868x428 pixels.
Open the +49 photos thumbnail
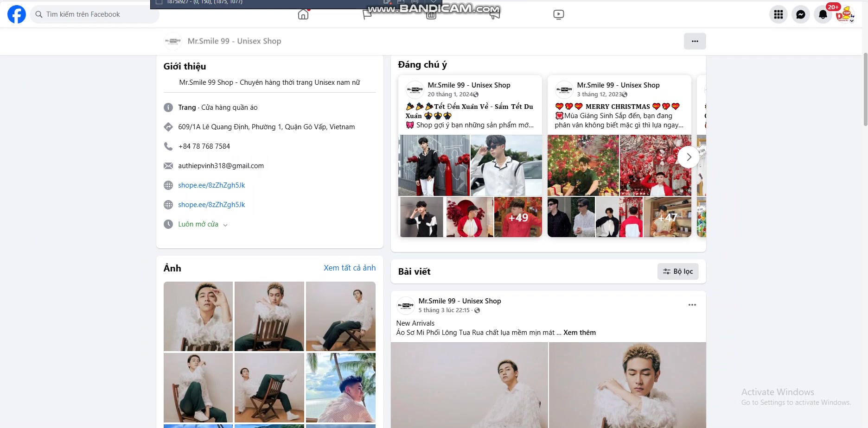[x=518, y=217]
